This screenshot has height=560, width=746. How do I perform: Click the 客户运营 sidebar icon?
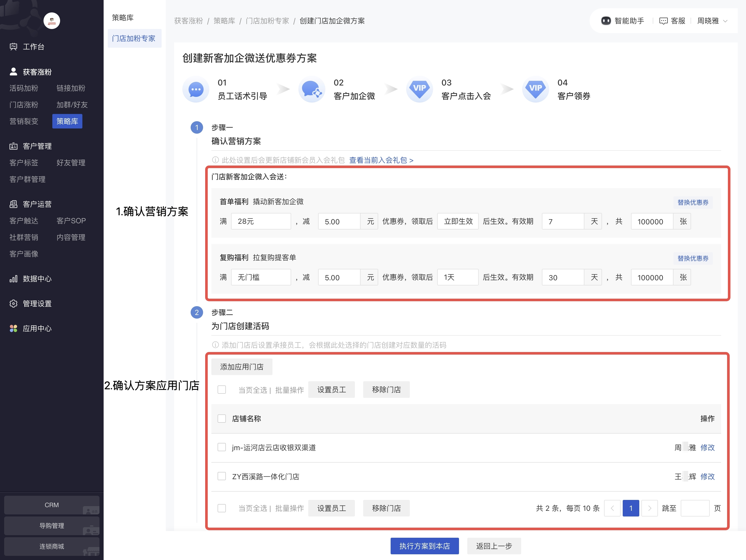(13, 204)
